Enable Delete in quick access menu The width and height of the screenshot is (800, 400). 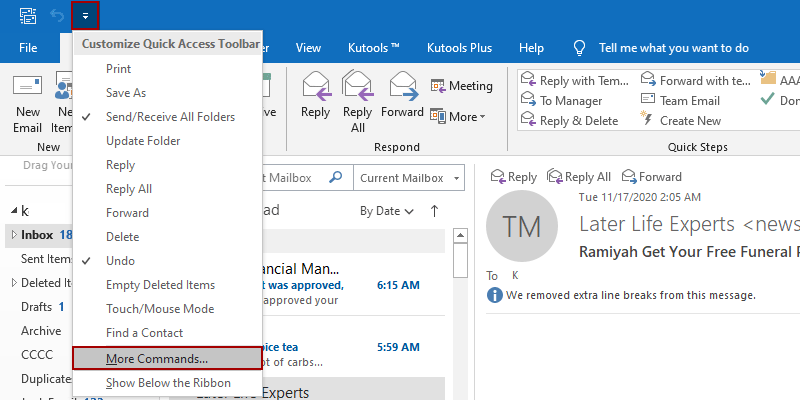point(167,237)
